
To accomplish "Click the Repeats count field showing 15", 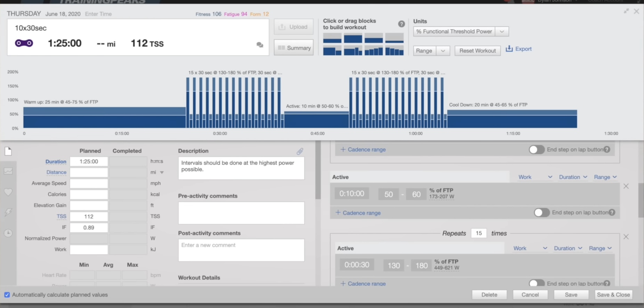I will point(478,233).
